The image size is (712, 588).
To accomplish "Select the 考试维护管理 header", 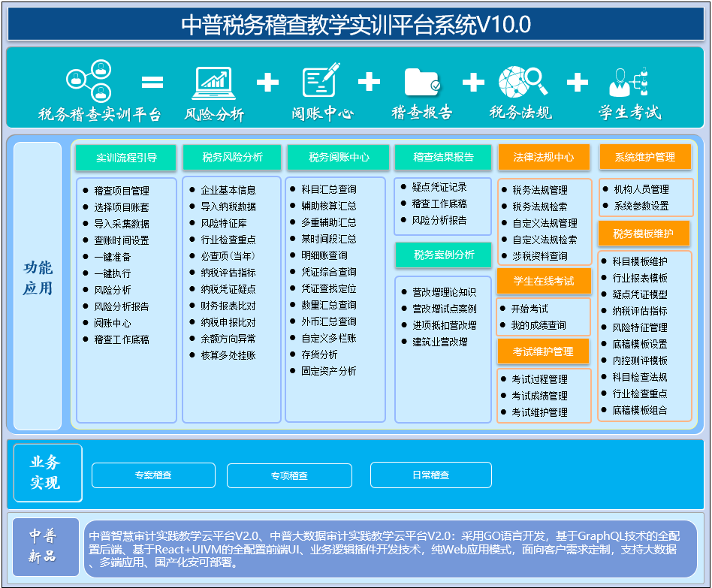I will pos(542,351).
